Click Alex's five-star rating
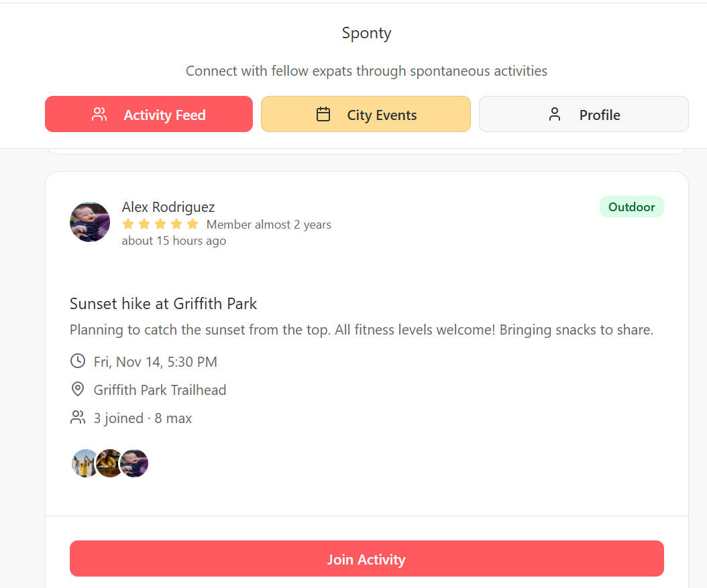The image size is (707, 588). (160, 224)
